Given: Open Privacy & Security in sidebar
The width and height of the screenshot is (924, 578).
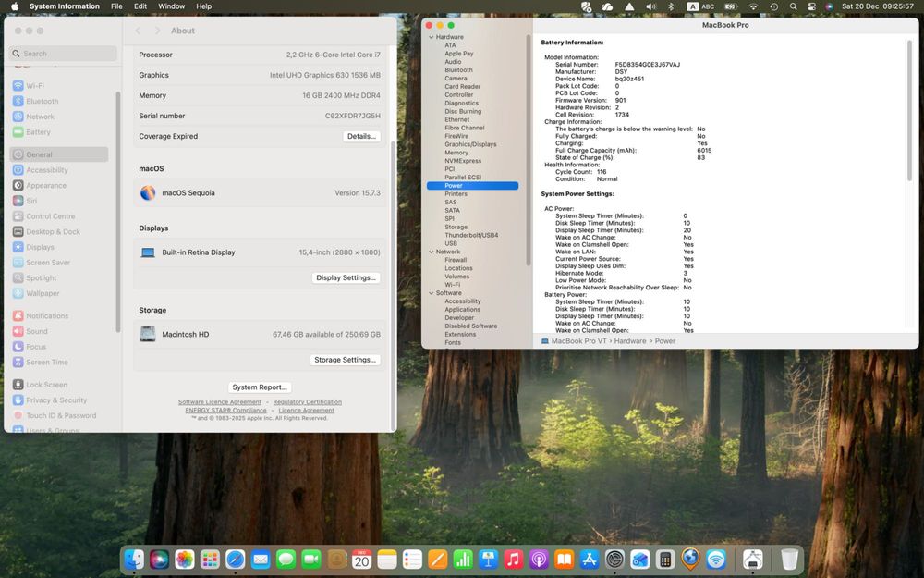Looking at the screenshot, I should tap(59, 400).
